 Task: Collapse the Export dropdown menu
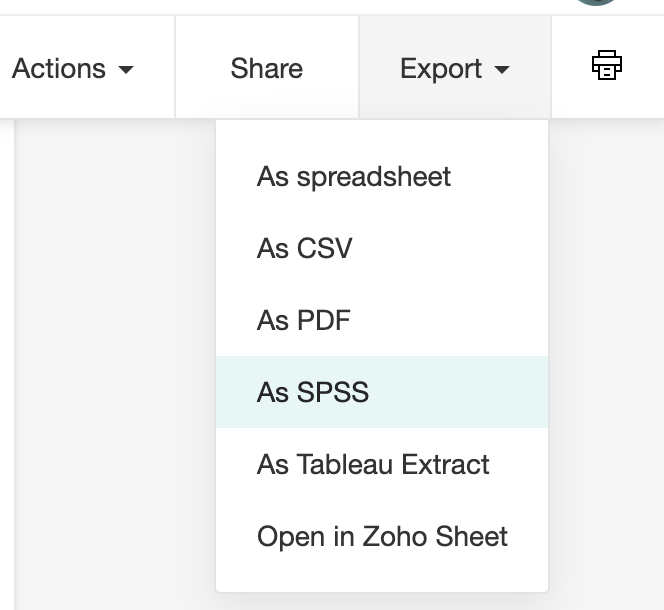click(455, 68)
